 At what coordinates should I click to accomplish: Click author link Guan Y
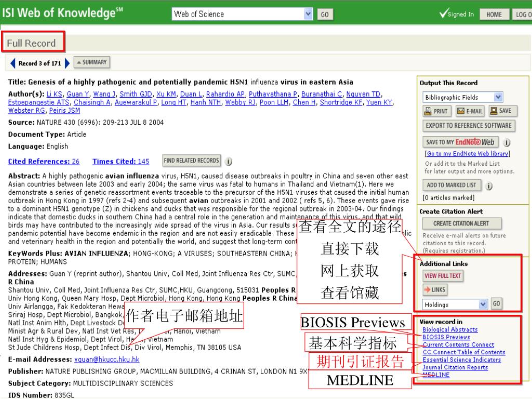point(78,95)
